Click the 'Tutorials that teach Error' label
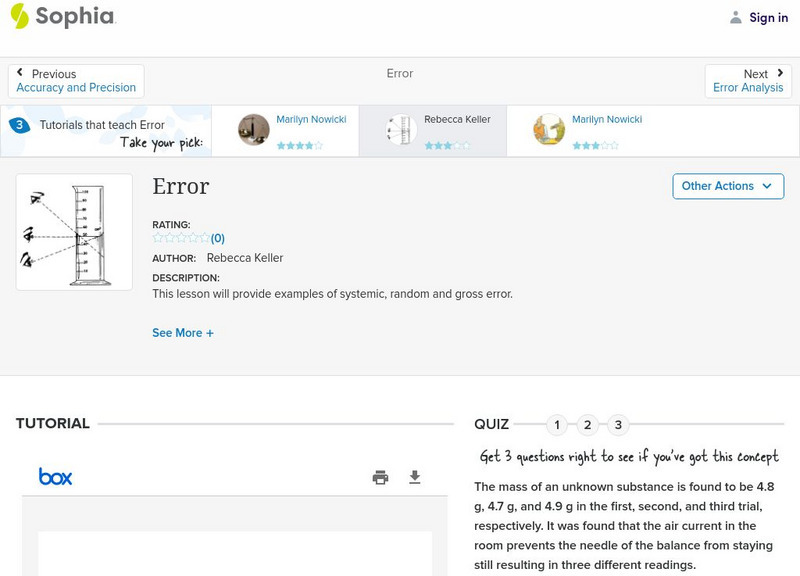 click(x=102, y=125)
